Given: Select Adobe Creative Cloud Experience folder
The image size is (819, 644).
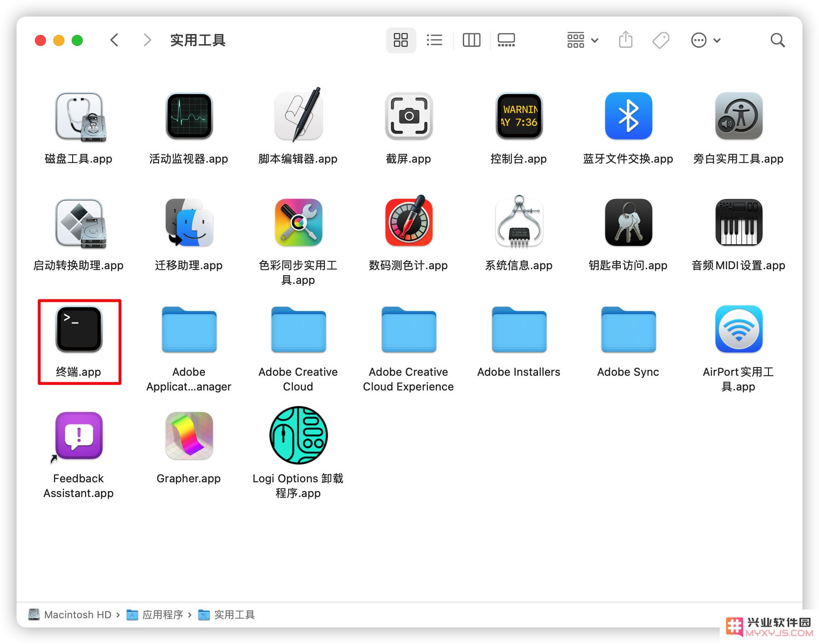Looking at the screenshot, I should [x=409, y=329].
